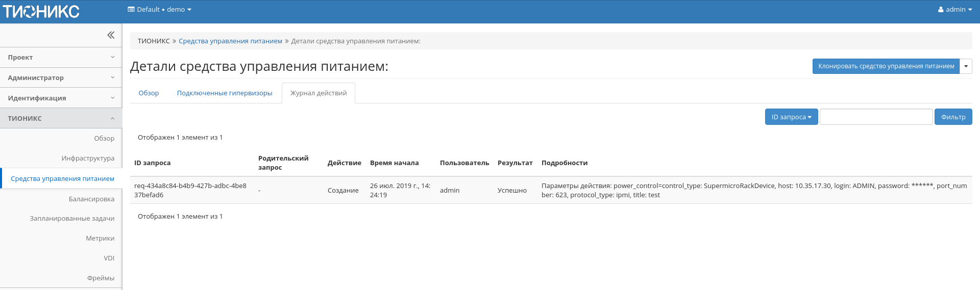Switch to Подключенные гипервизоры tab
The width and height of the screenshot is (980, 290).
225,93
